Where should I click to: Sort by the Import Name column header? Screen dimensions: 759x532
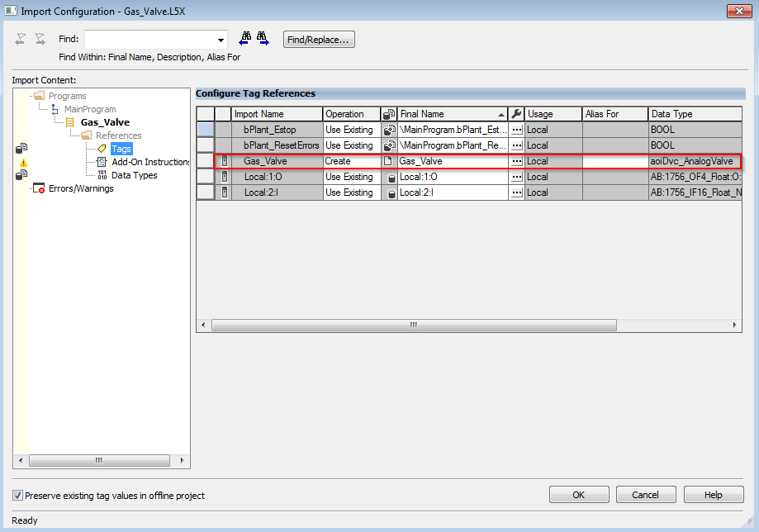pyautogui.click(x=277, y=114)
